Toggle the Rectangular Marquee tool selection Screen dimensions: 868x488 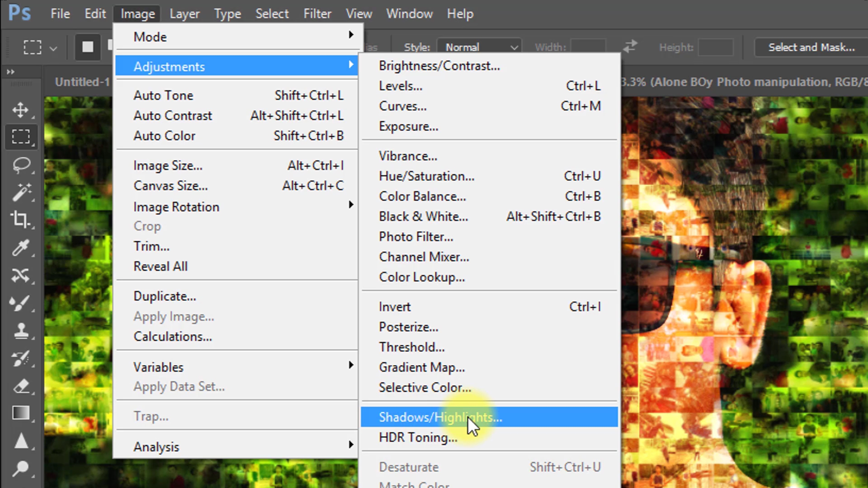21,137
